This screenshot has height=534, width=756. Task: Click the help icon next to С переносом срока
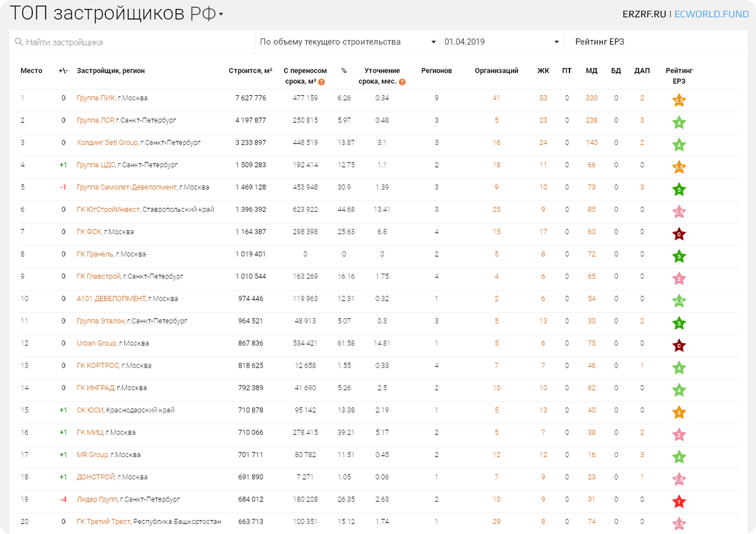point(321,82)
